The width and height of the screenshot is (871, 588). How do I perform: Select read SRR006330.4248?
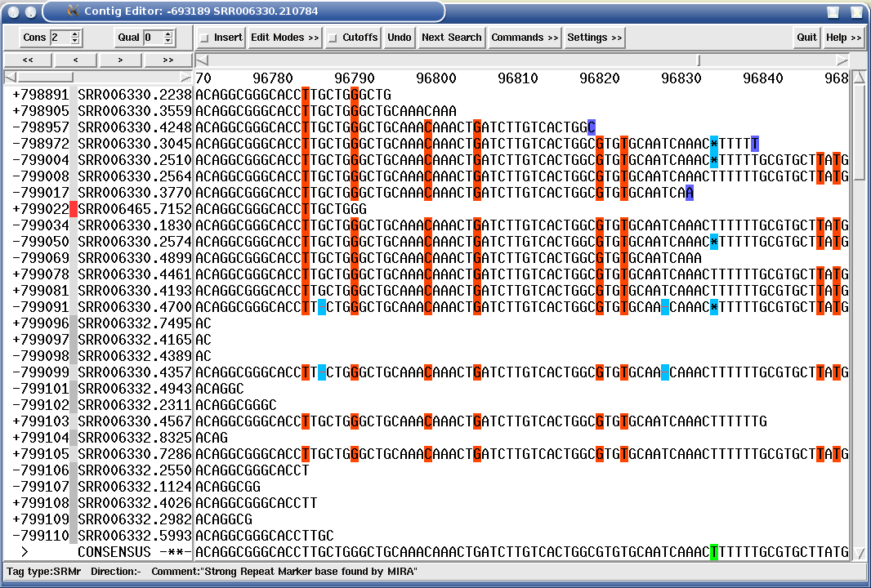coord(135,127)
